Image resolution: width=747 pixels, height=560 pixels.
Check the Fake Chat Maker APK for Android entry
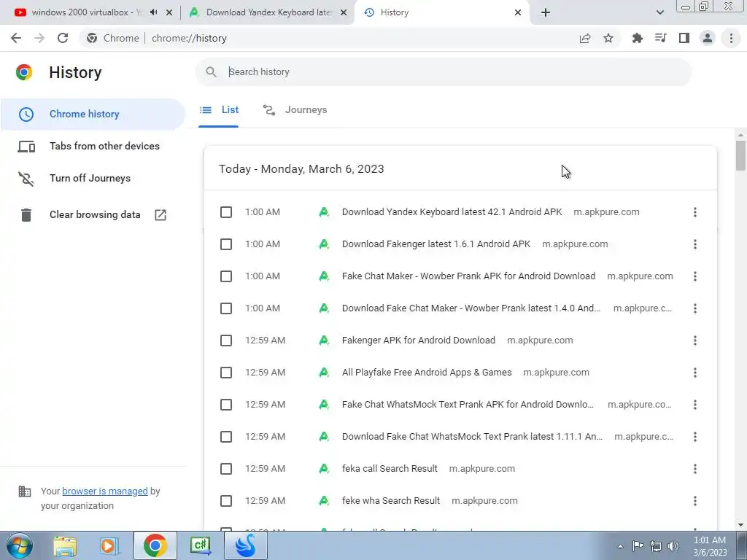(226, 276)
